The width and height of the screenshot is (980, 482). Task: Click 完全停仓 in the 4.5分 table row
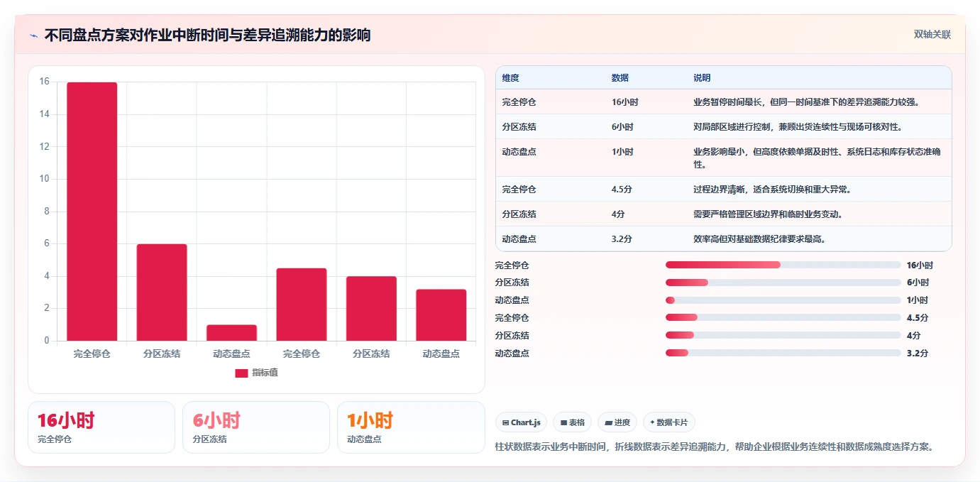(519, 190)
